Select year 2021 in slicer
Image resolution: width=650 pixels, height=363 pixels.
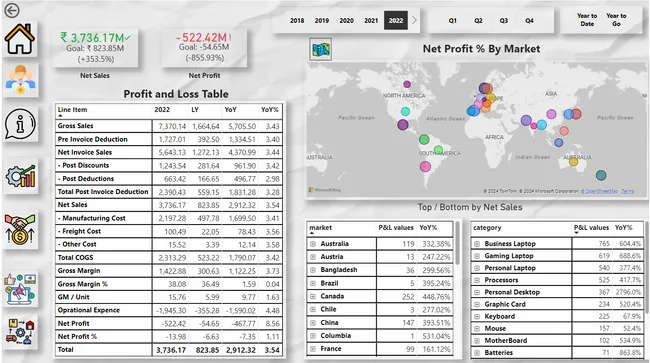click(x=371, y=20)
